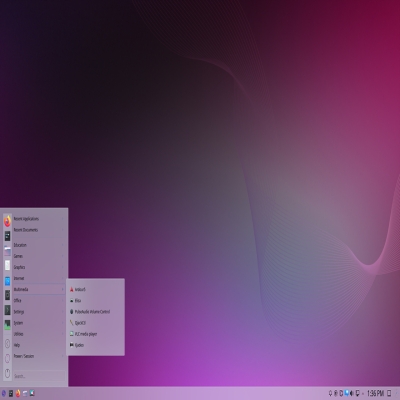Open the volume speaker icon in tray
This screenshot has height=400, width=400.
tap(351, 393)
